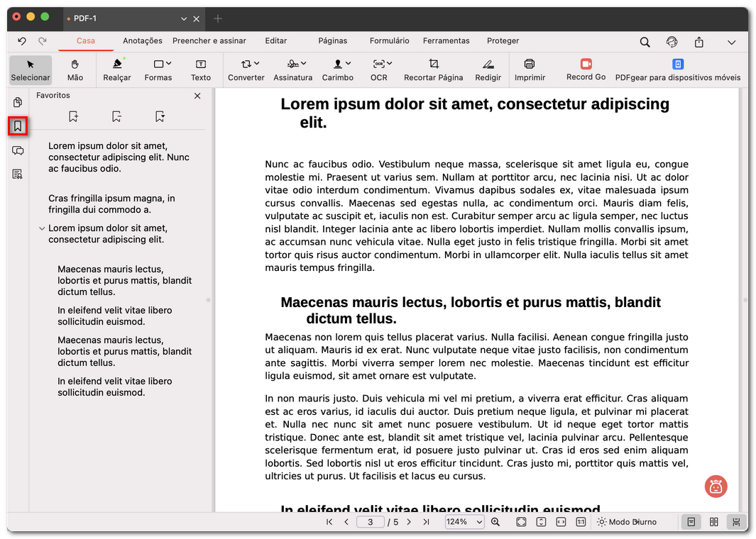This screenshot has height=539, width=756.
Task: Click the Recortar Página tool
Action: [433, 70]
